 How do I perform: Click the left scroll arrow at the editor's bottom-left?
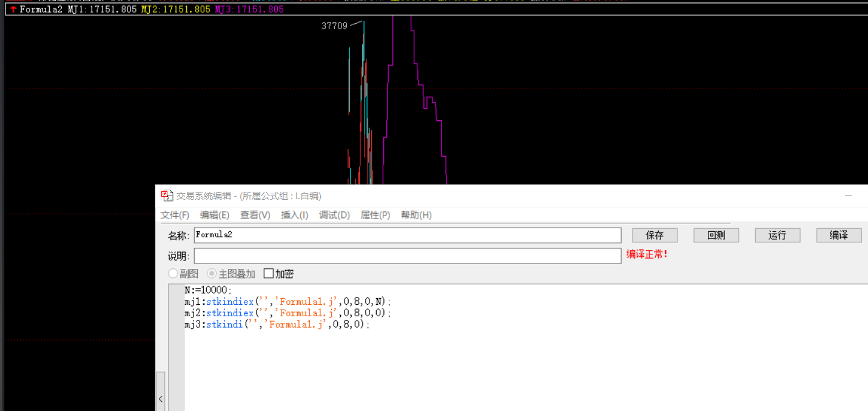click(160, 399)
